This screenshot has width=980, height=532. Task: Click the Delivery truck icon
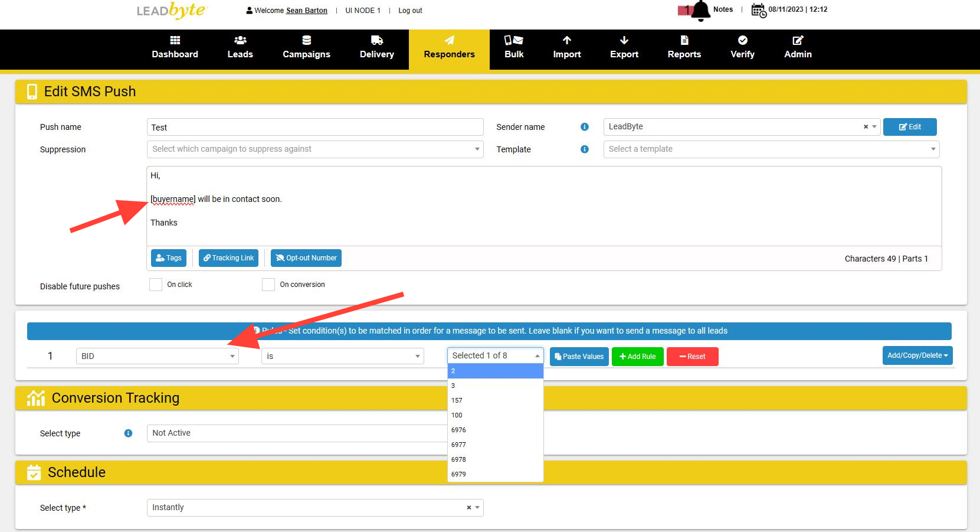(x=377, y=40)
